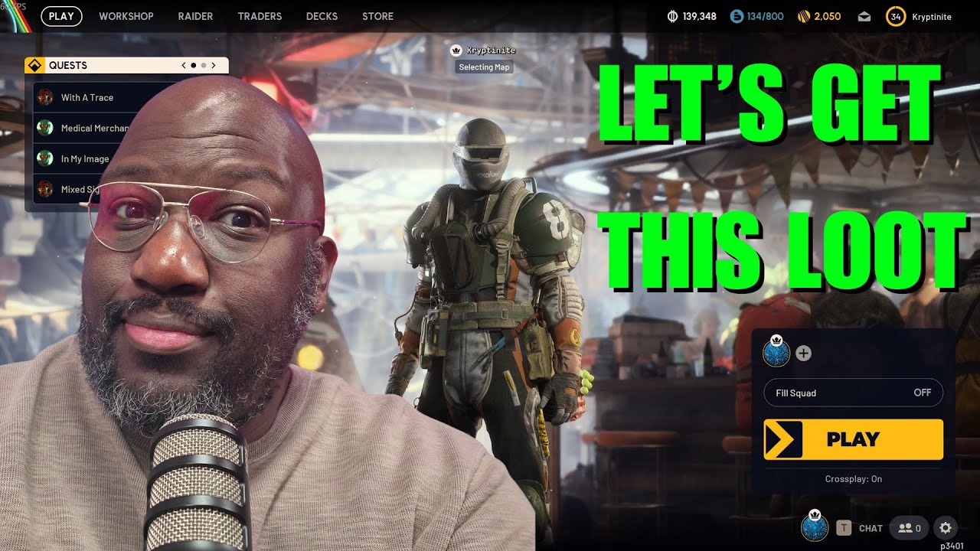This screenshot has width=980, height=551.
Task: Select the second quests page dot
Action: (203, 66)
